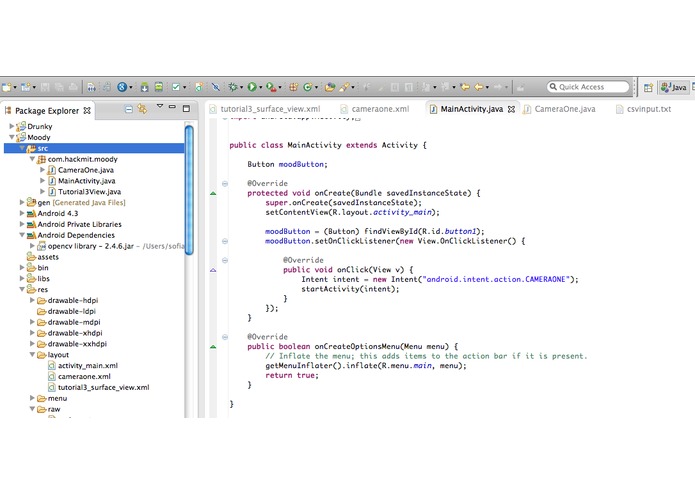Click the Open Perspective icon
Viewport: 695px width, 494px height.
648,87
